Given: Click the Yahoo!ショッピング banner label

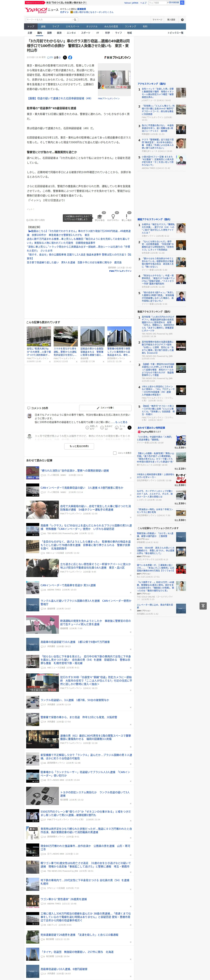Looking at the screenshot, I should [35, 2].
